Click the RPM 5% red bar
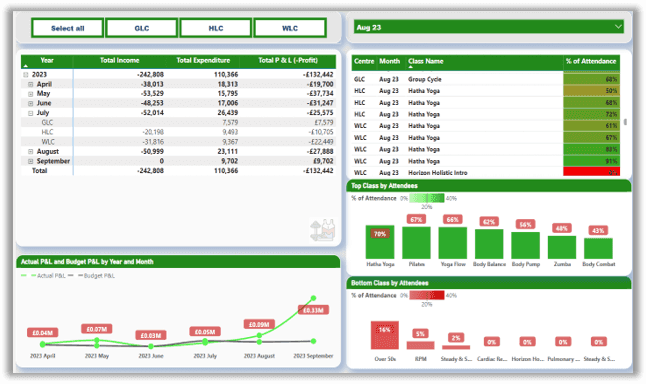This screenshot has height=384, width=646. pos(420,345)
